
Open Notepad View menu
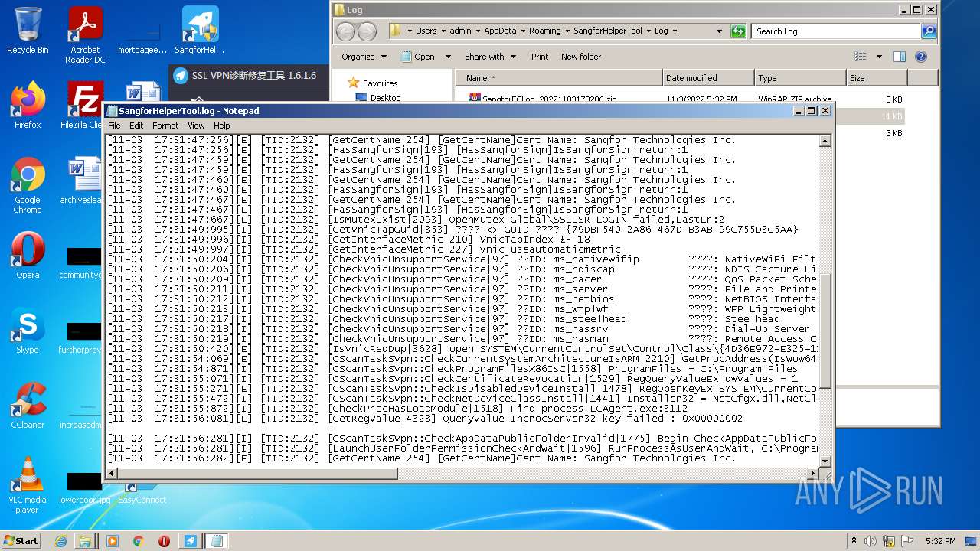196,126
